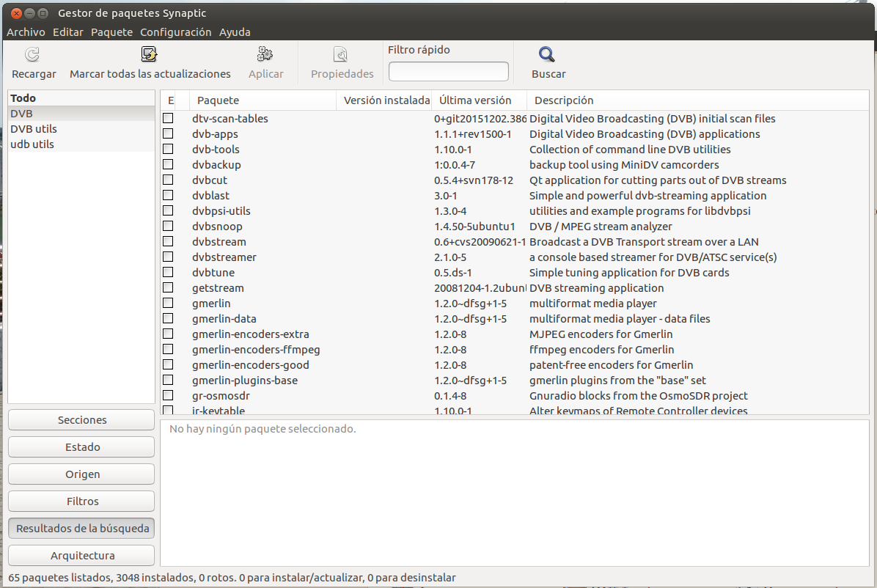
Task: Sort by the Descripción column header
Action: click(x=698, y=100)
